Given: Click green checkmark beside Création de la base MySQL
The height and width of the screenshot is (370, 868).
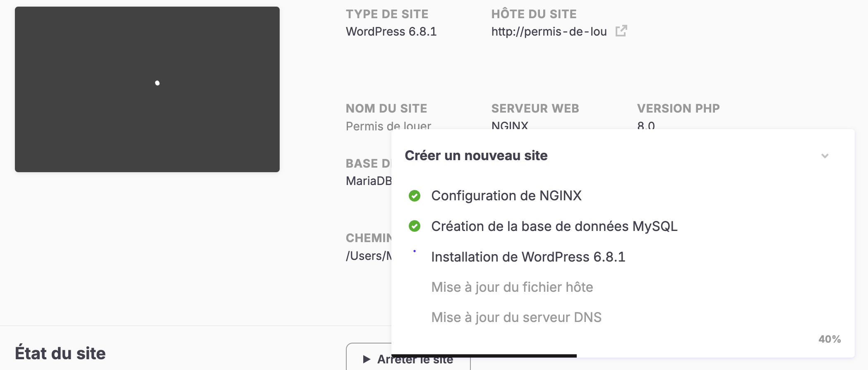Looking at the screenshot, I should [x=414, y=226].
